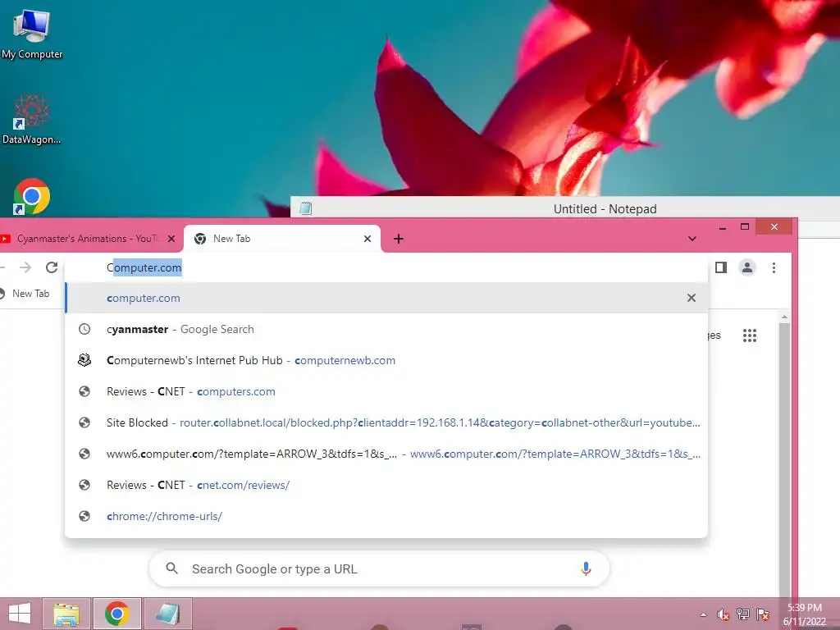Click globe icon beside Site Blocked entry

coord(84,422)
